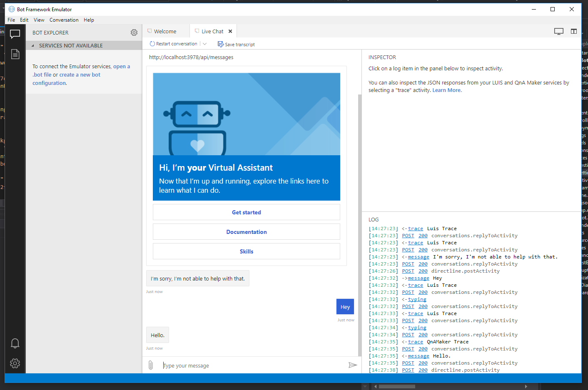Open the '<-message Hello.' log link
The height and width of the screenshot is (390, 588).
[419, 356]
